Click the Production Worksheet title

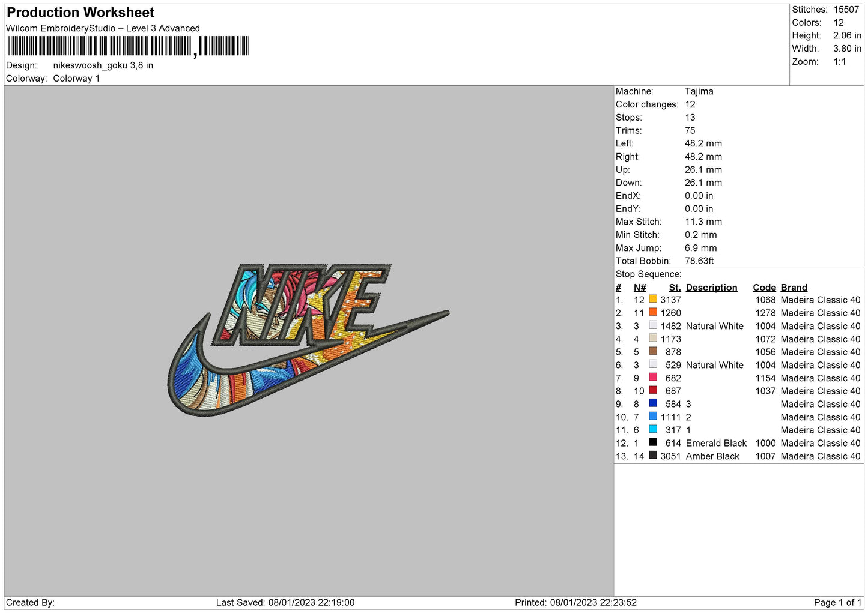coord(80,13)
